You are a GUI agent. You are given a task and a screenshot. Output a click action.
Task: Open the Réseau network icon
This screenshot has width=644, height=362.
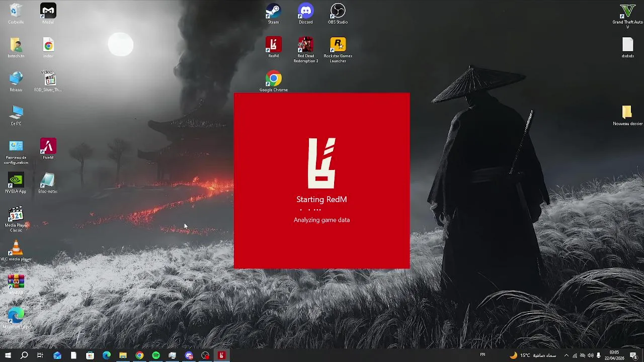(16, 81)
